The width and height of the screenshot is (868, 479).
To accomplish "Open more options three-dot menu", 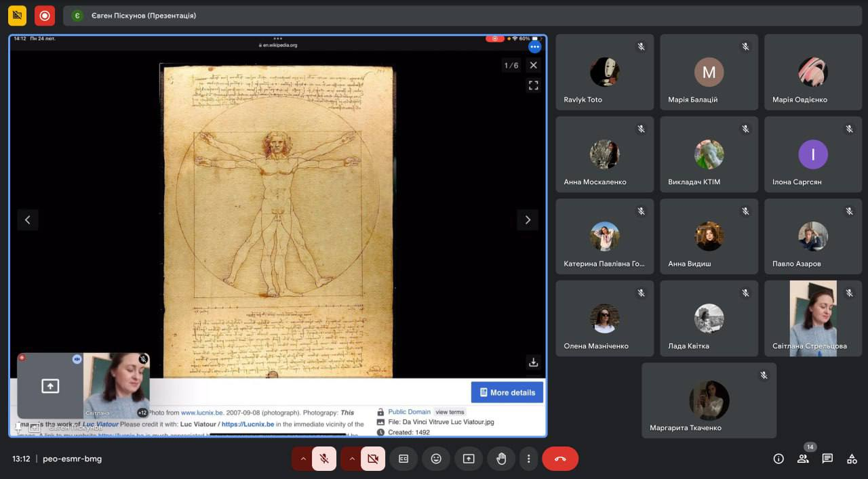I will tap(528, 459).
